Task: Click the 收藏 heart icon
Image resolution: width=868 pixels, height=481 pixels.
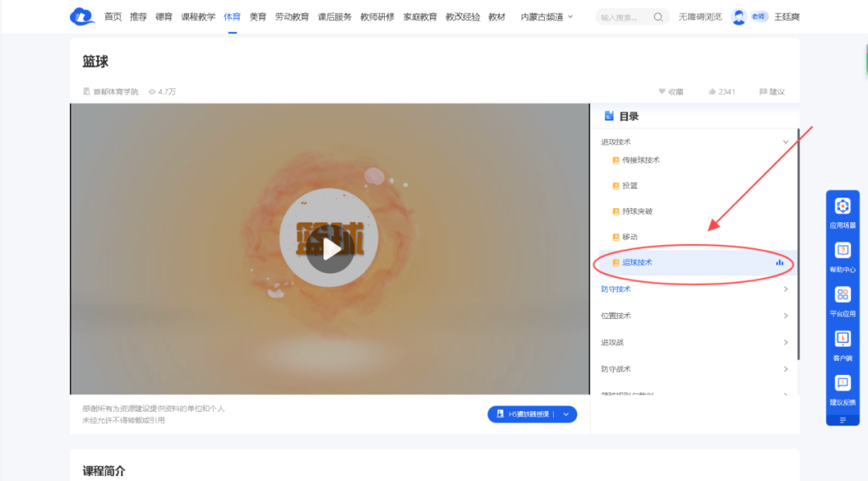Action: click(x=661, y=92)
